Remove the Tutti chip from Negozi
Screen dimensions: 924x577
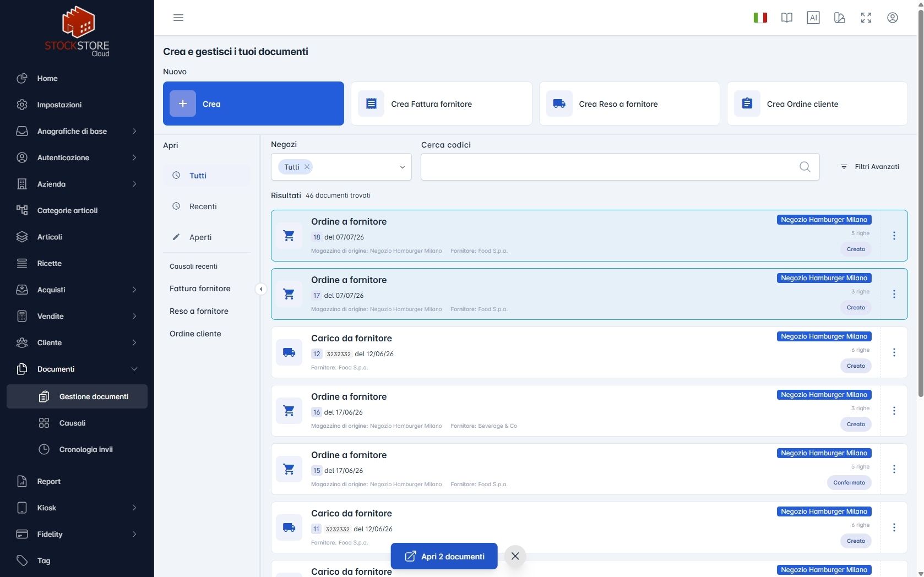[x=307, y=167]
